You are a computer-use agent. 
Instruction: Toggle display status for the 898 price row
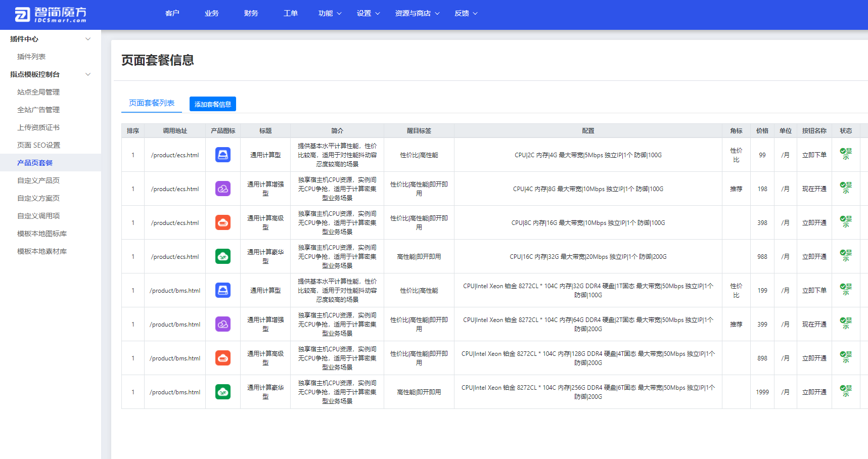[x=846, y=357]
